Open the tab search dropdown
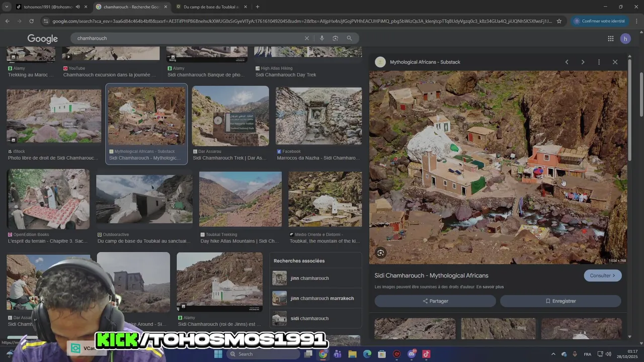 click(x=7, y=7)
